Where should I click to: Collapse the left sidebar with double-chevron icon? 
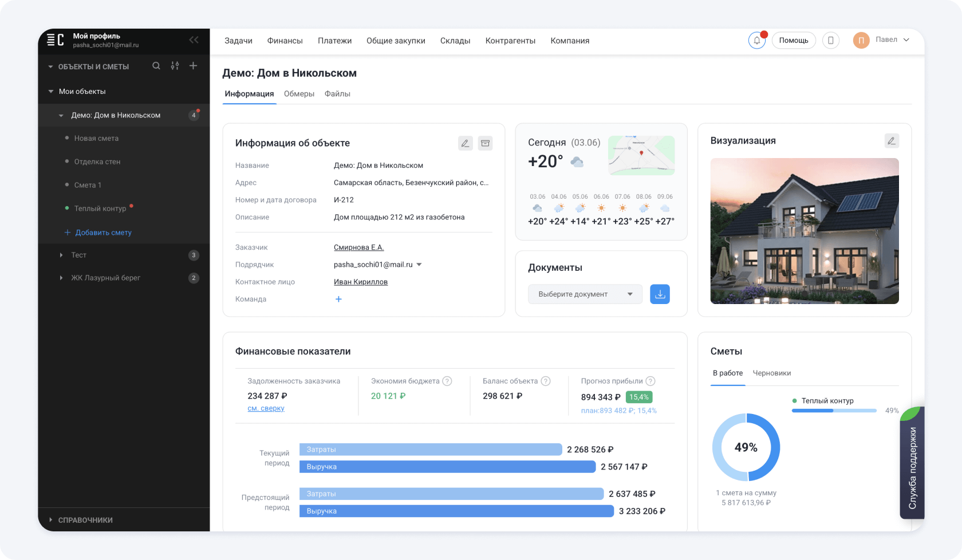point(194,40)
